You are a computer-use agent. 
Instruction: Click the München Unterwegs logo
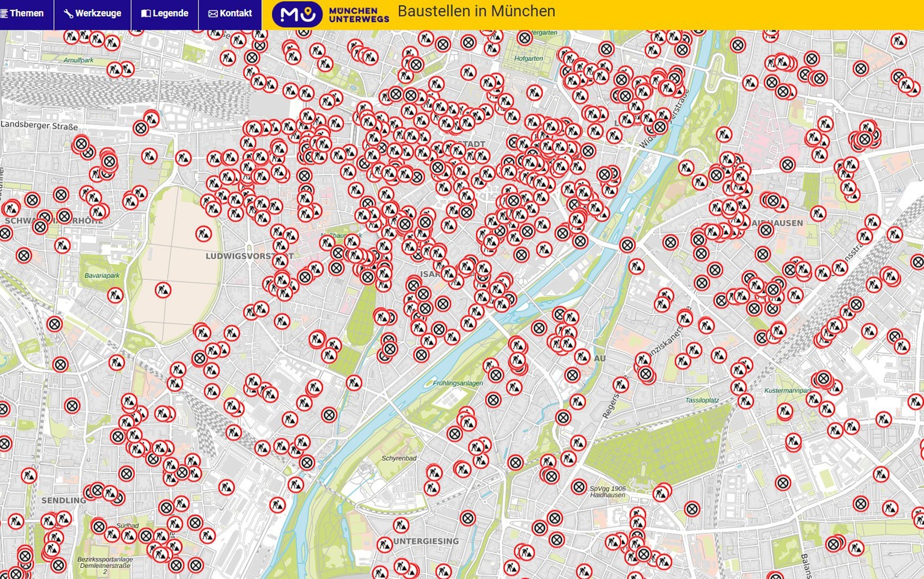pos(331,14)
